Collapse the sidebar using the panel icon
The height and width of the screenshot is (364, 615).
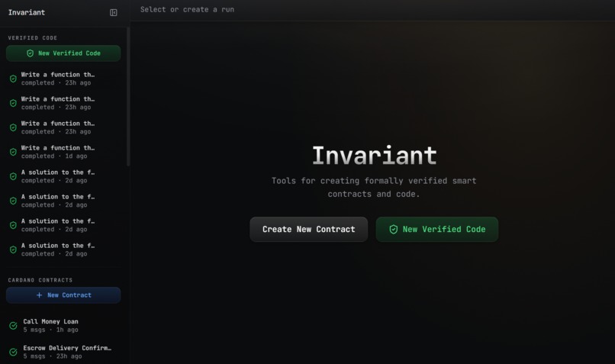[x=114, y=12]
